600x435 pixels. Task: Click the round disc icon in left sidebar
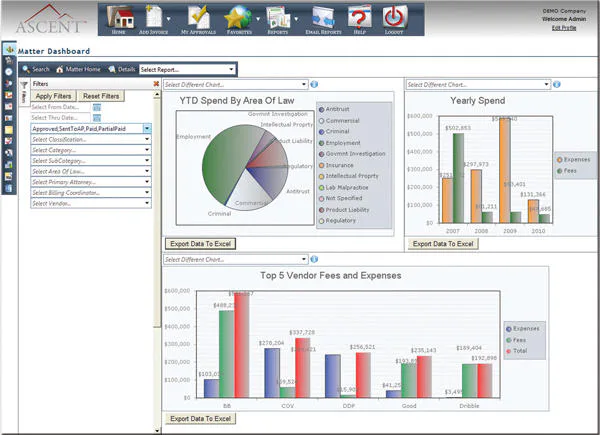pyautogui.click(x=8, y=72)
